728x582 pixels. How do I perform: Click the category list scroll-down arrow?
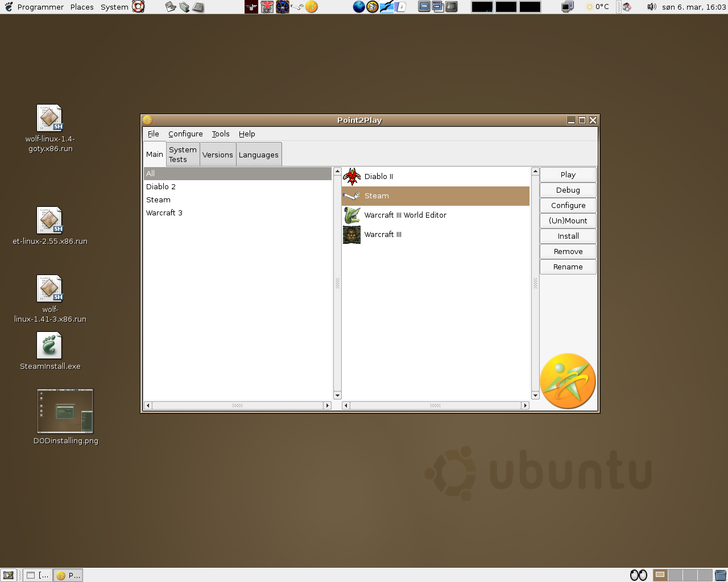click(x=337, y=396)
